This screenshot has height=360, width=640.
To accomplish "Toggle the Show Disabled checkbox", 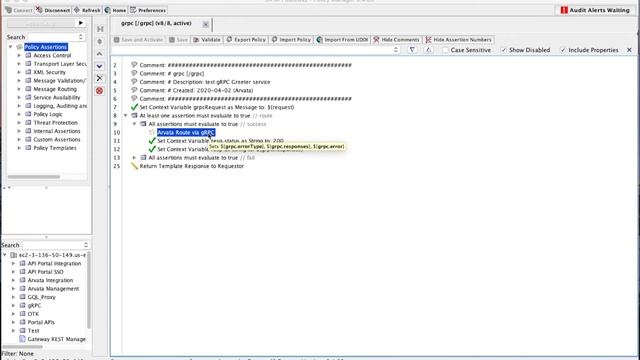I will (504, 50).
